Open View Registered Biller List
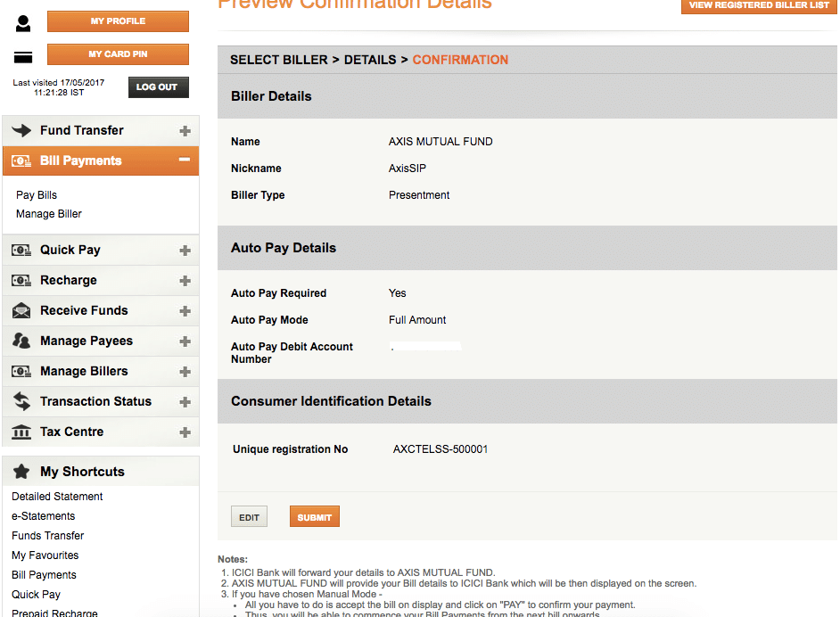The image size is (840, 617). (759, 6)
